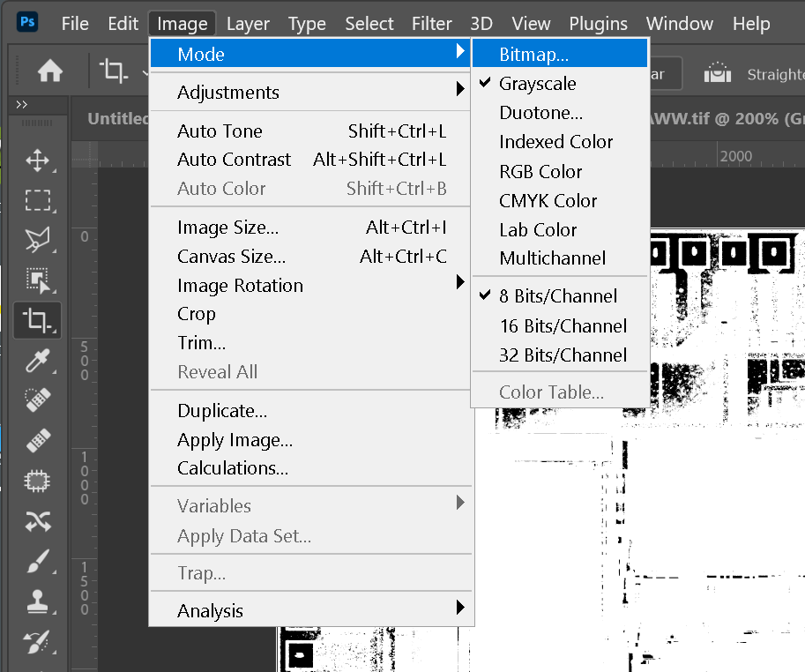Click the Straighten level icon in options bar

point(717,72)
